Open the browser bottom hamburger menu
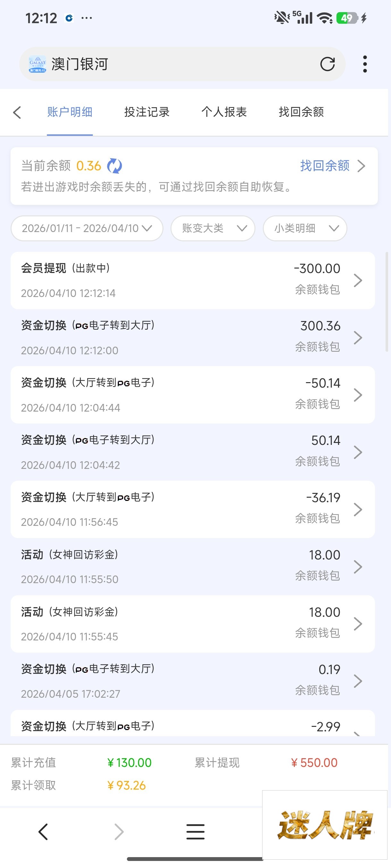The image size is (391, 868). tap(195, 832)
